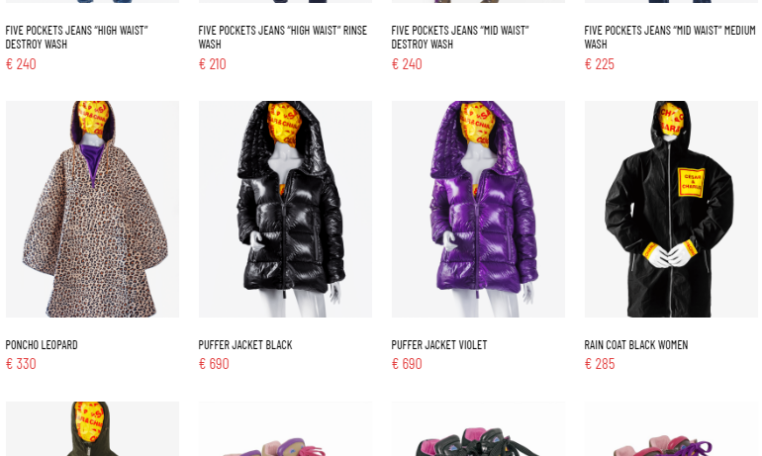This screenshot has height=456, width=762.
Task: Open the sneakers with purple laces thumbnail
Action: tap(671, 429)
